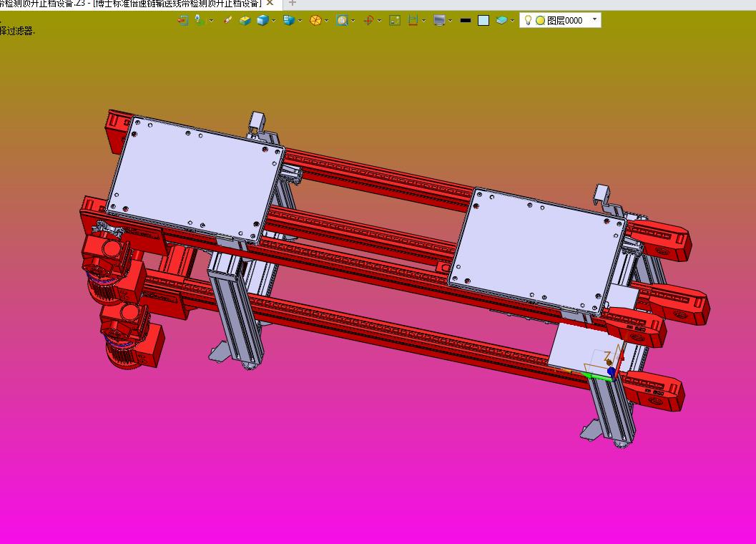Toggle the light bulb layer visibility icon
This screenshot has width=756, height=544.
[x=528, y=20]
